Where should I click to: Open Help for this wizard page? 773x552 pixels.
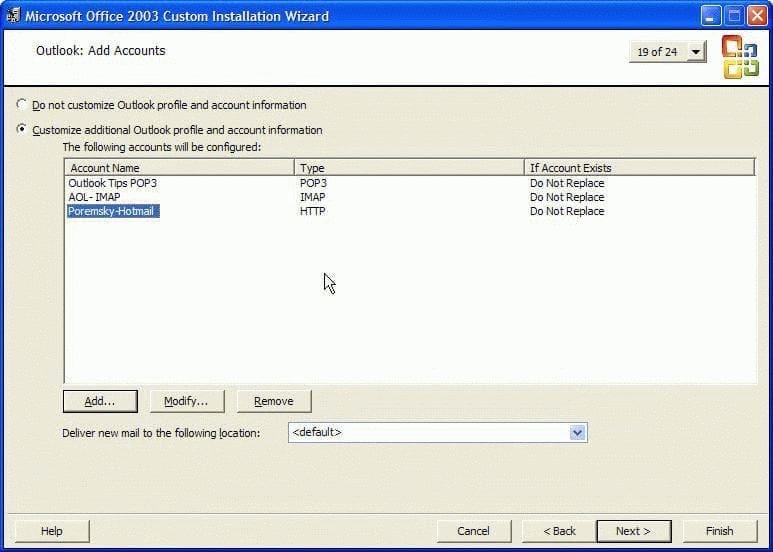(52, 531)
